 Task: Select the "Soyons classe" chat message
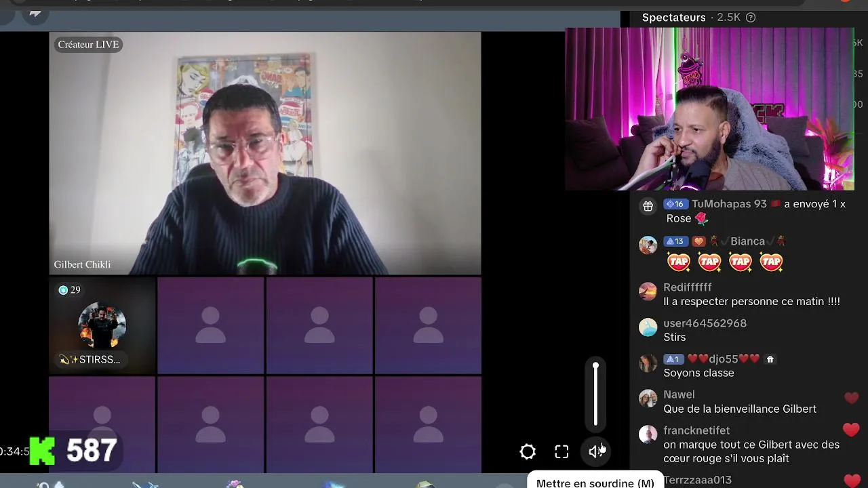(698, 373)
